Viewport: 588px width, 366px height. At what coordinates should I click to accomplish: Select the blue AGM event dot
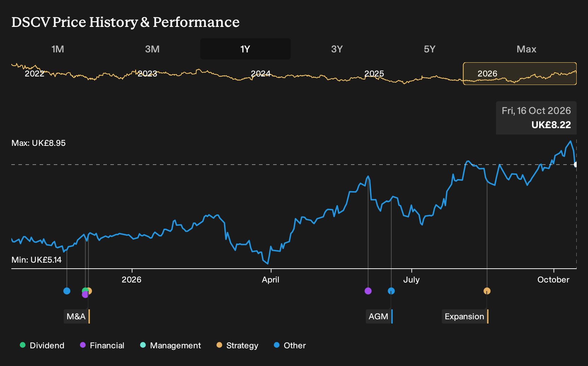tap(391, 291)
